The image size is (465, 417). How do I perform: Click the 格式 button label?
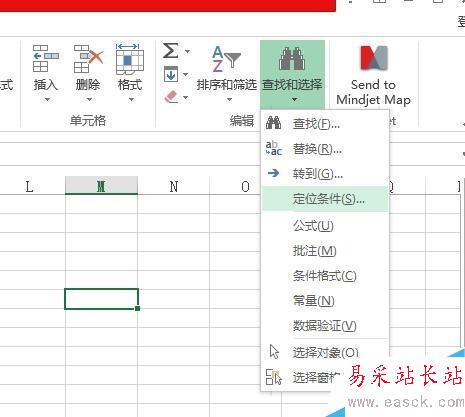[130, 85]
